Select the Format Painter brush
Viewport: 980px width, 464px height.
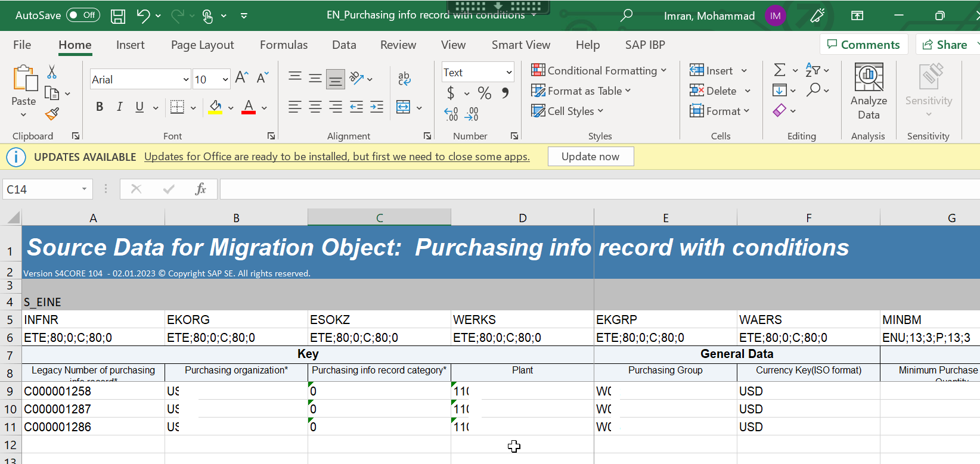click(x=52, y=114)
